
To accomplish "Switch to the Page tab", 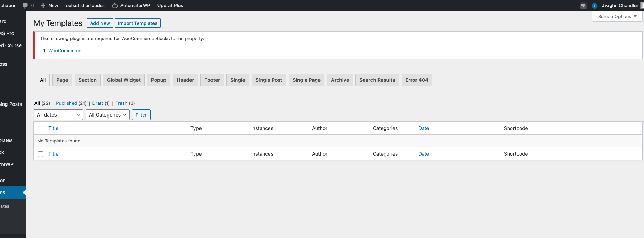I will click(x=62, y=80).
